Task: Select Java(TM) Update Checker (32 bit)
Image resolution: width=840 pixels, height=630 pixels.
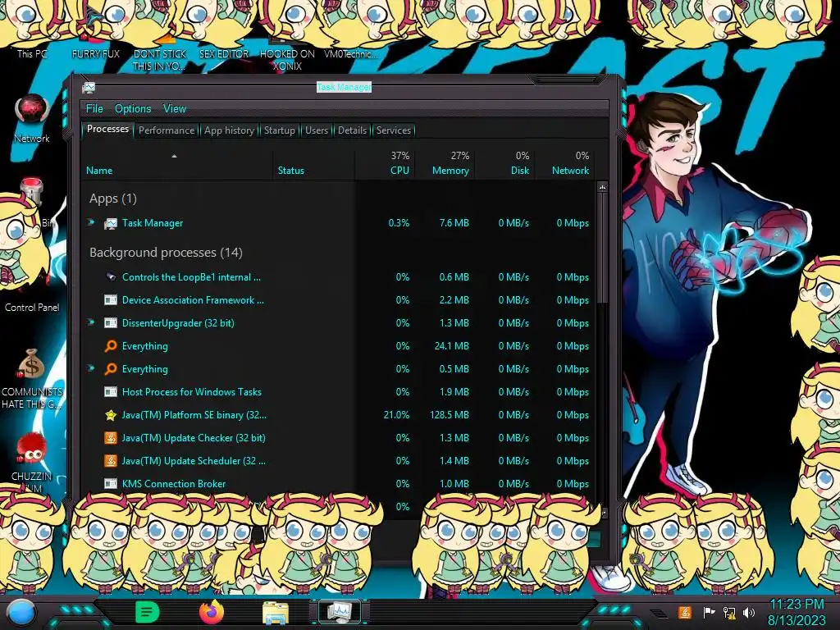Action: click(x=194, y=438)
